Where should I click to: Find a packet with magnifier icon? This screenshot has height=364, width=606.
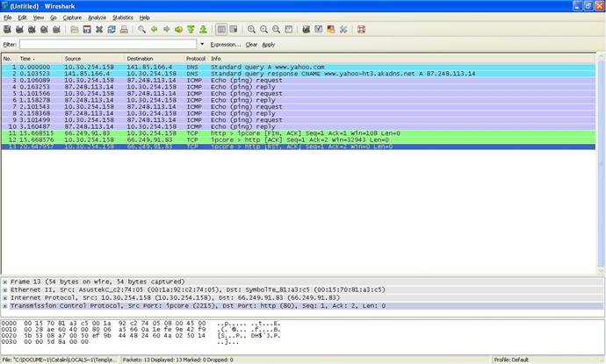[141, 29]
